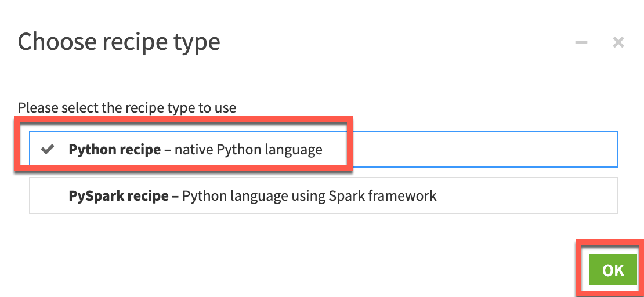The width and height of the screenshot is (644, 297).
Task: Click the checkmark beside Python recipe
Action: 48,150
